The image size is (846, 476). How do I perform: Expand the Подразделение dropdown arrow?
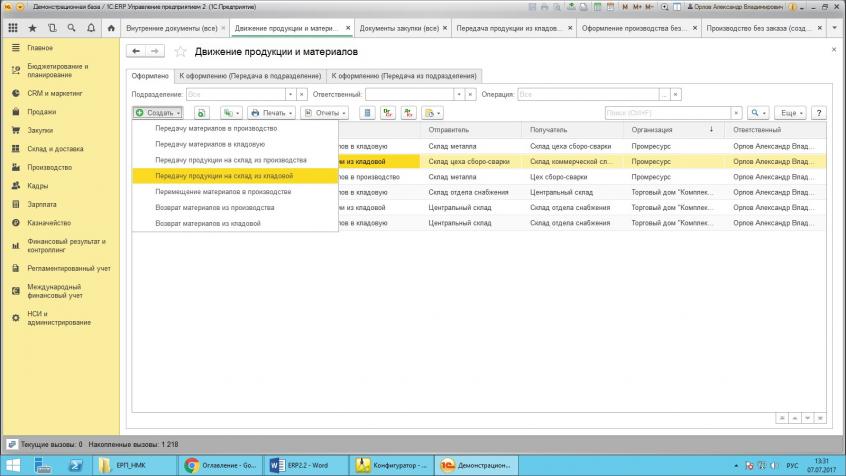[x=290, y=94]
